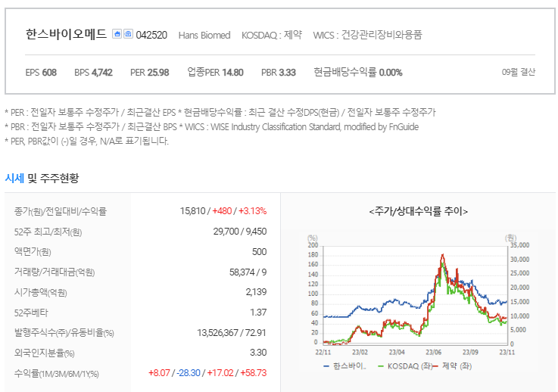Screen dimensions: 558x392
Task: Click the footnote about N/A로 표기됩니다
Action: (86, 141)
